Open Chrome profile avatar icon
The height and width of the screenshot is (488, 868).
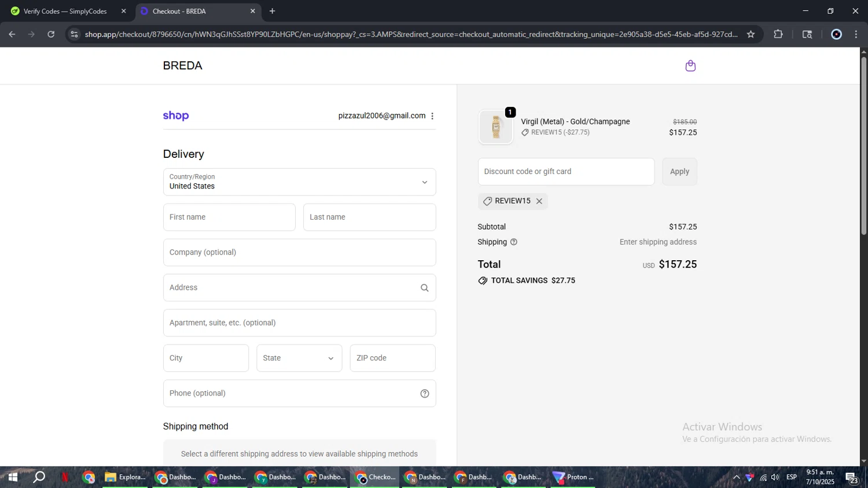(836, 34)
